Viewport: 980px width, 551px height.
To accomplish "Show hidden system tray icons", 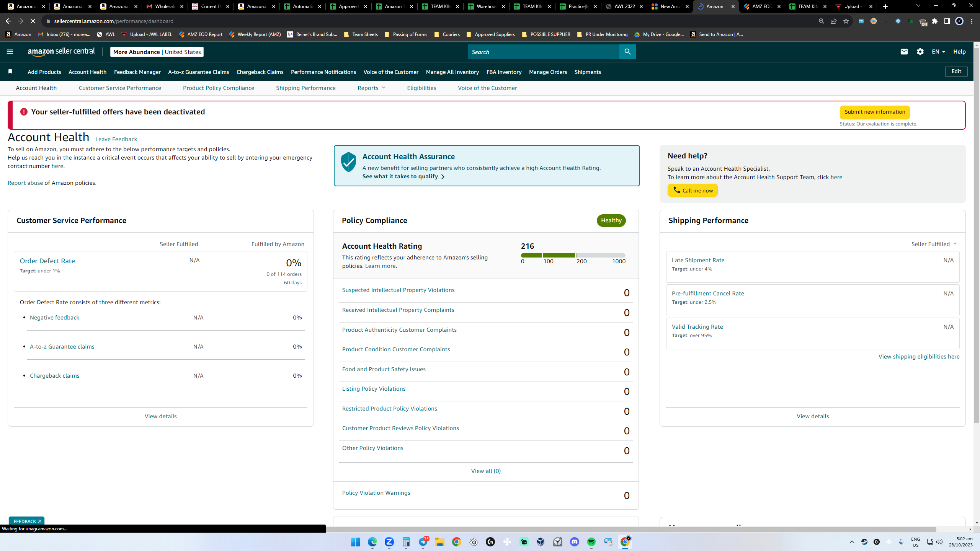I will click(852, 542).
